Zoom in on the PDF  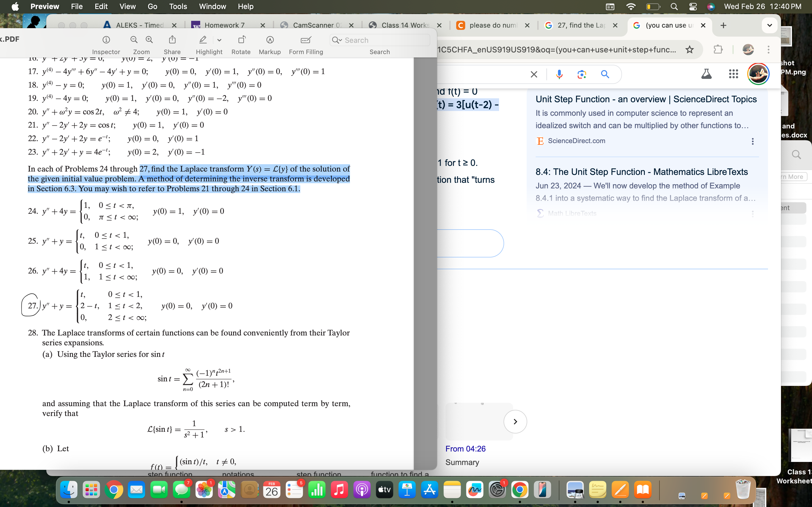click(149, 39)
